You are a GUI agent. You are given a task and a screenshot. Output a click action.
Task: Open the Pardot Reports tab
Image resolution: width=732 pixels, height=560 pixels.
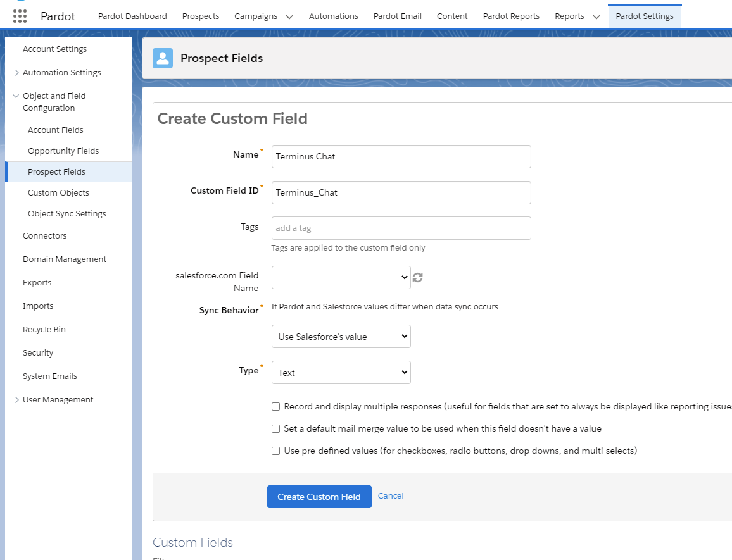[511, 16]
